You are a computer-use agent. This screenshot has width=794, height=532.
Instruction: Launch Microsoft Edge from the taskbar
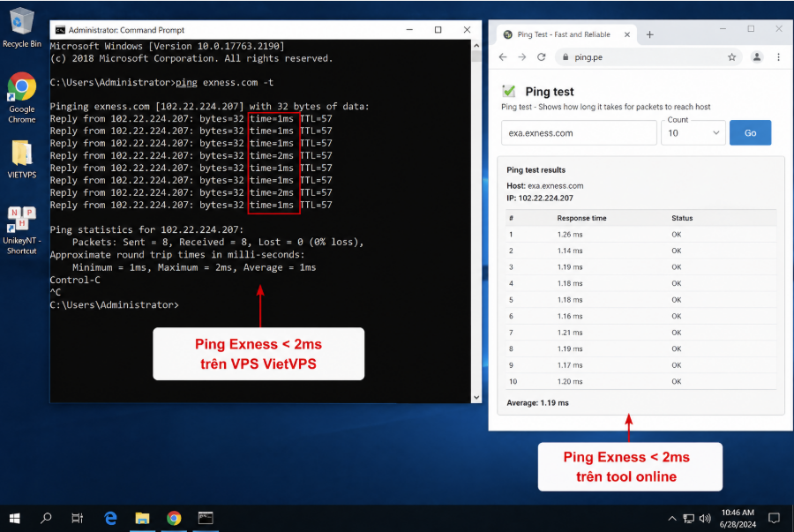(110, 518)
